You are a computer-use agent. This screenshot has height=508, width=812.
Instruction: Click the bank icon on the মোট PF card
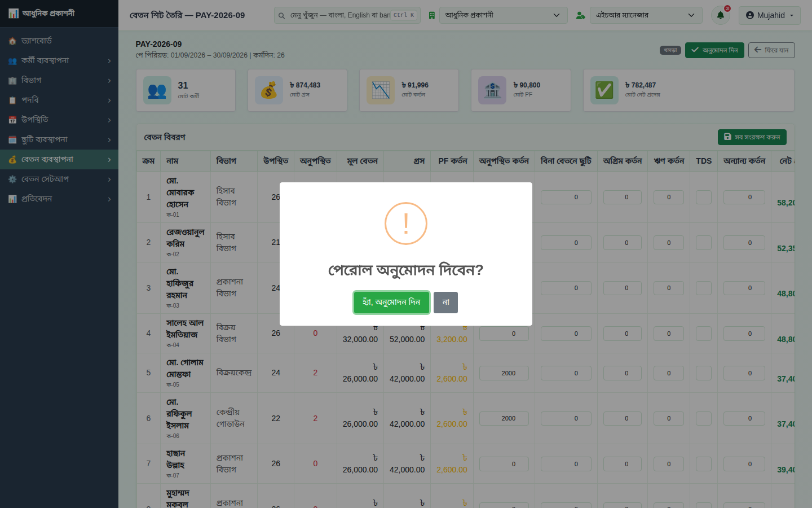tap(492, 90)
